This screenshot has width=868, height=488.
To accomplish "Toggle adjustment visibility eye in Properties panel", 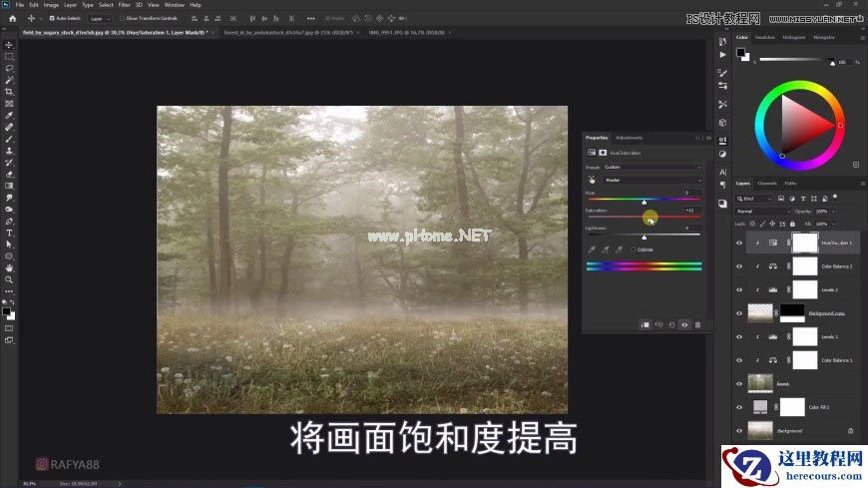I will coord(684,324).
